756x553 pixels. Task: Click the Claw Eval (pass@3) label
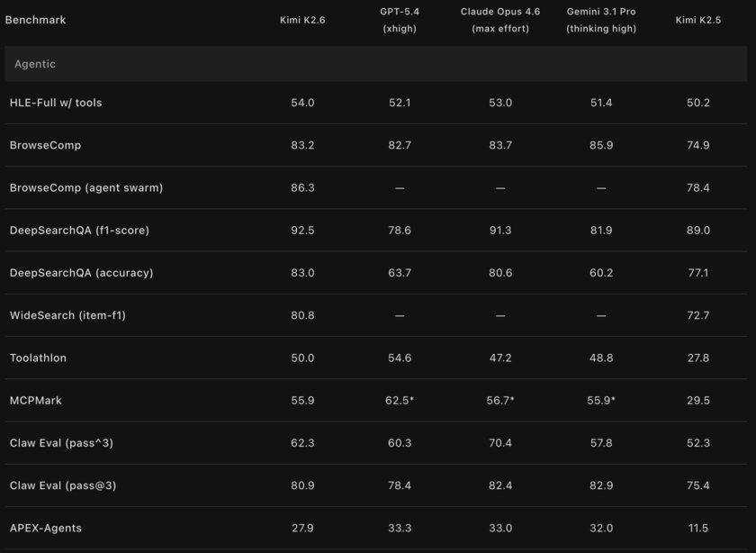click(x=63, y=485)
